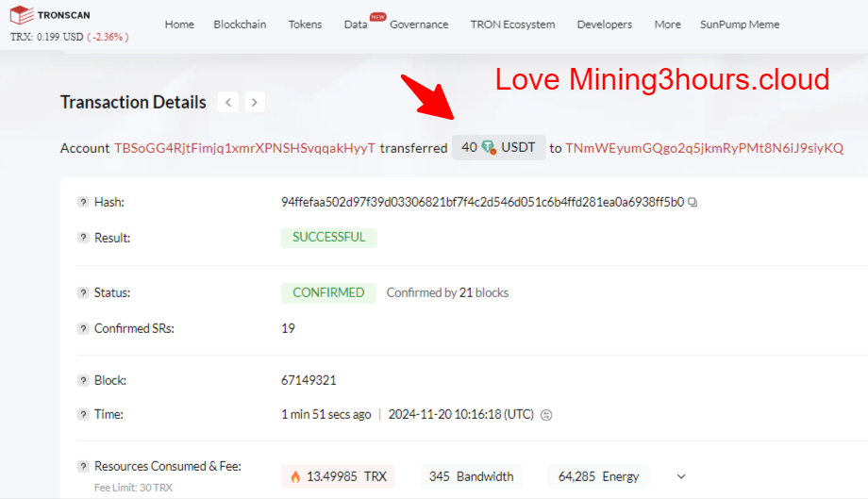Open the Home menu
This screenshot has width=868, height=499.
tap(179, 25)
